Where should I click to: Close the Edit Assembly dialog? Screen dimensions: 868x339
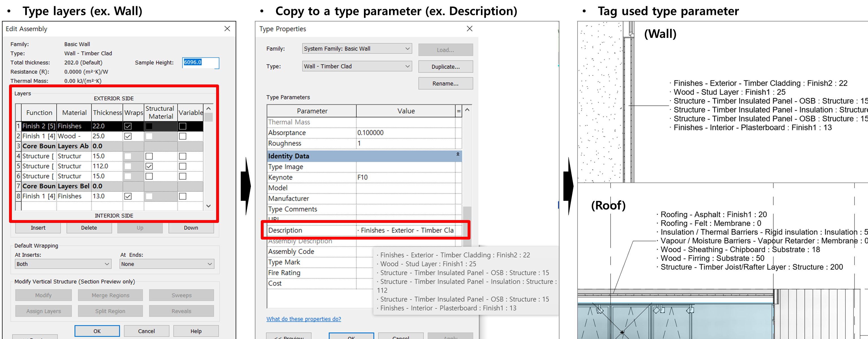pyautogui.click(x=227, y=29)
